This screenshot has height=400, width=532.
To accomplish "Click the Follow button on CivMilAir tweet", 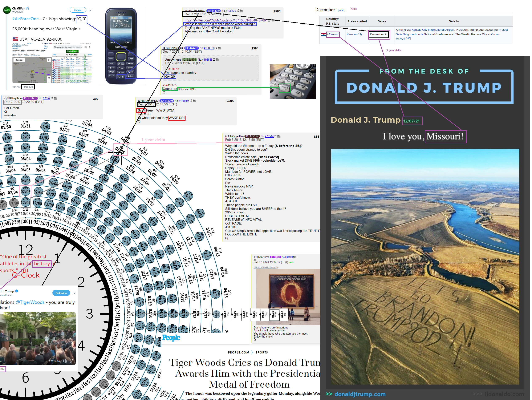I will tap(78, 10).
